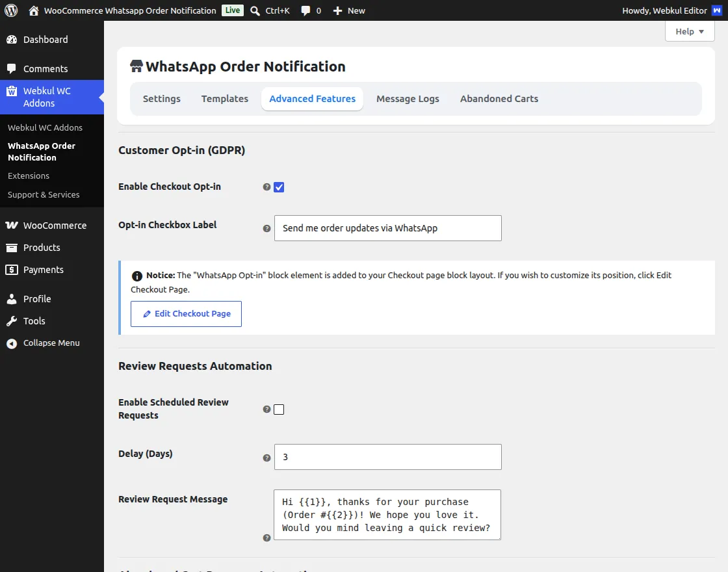Screen dimensions: 728x572
Task: Click the Webkul avatar icon top right
Action: [x=717, y=10]
